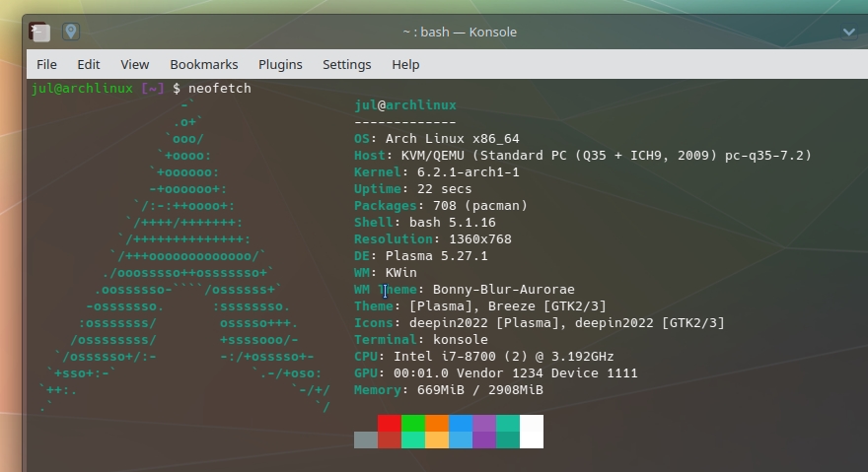868x472 pixels.
Task: Expand the Bookmarks menu
Action: coord(204,64)
